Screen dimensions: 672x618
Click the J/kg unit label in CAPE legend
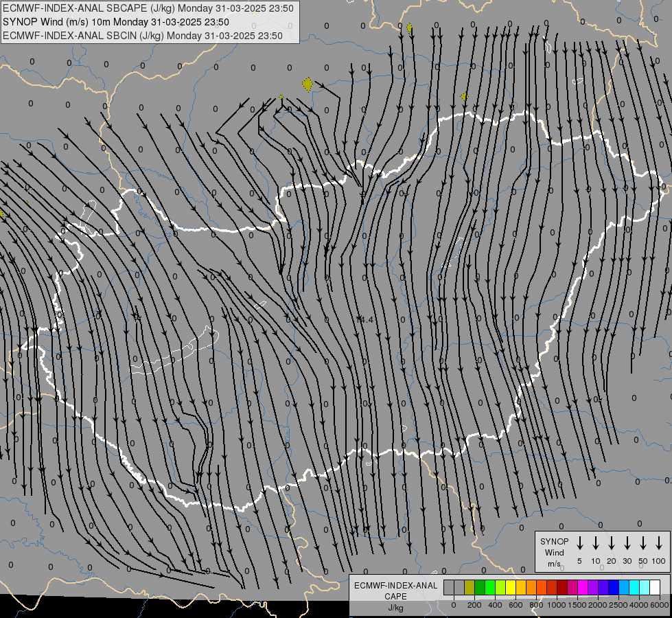[395, 608]
